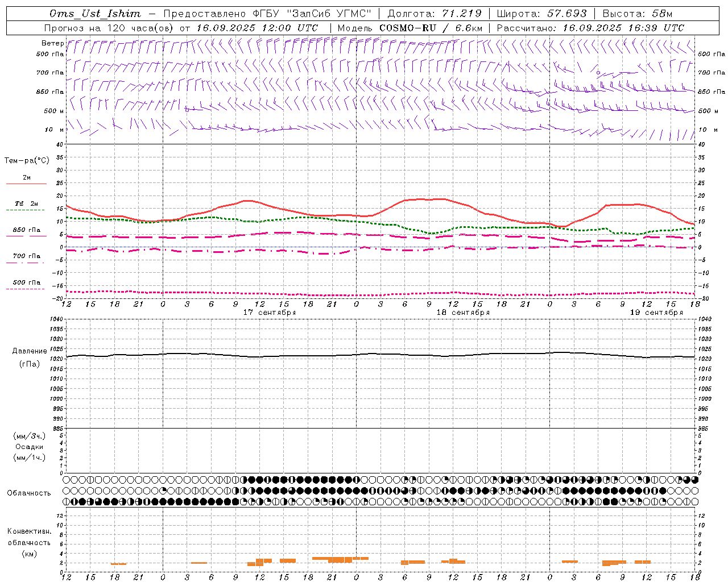Click the (мм/1ч.) precipitation unit label
The width and height of the screenshot is (728, 582).
[30, 458]
